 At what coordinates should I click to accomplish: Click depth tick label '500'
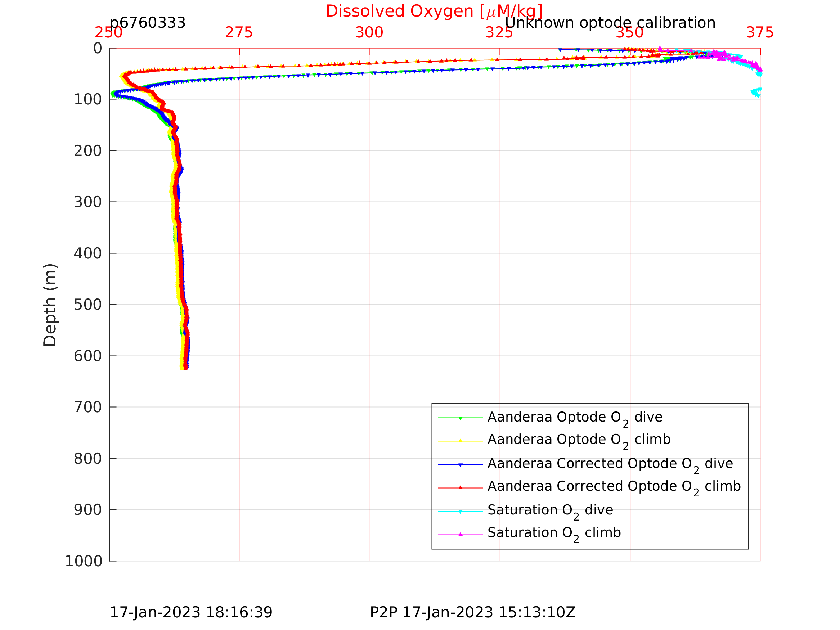click(x=88, y=305)
